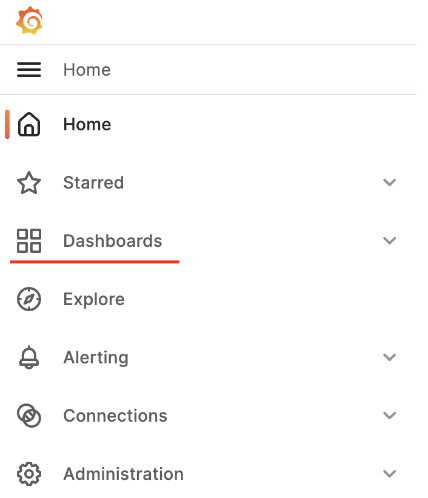Select the bold Home navigation label
The height and width of the screenshot is (498, 428).
[87, 124]
